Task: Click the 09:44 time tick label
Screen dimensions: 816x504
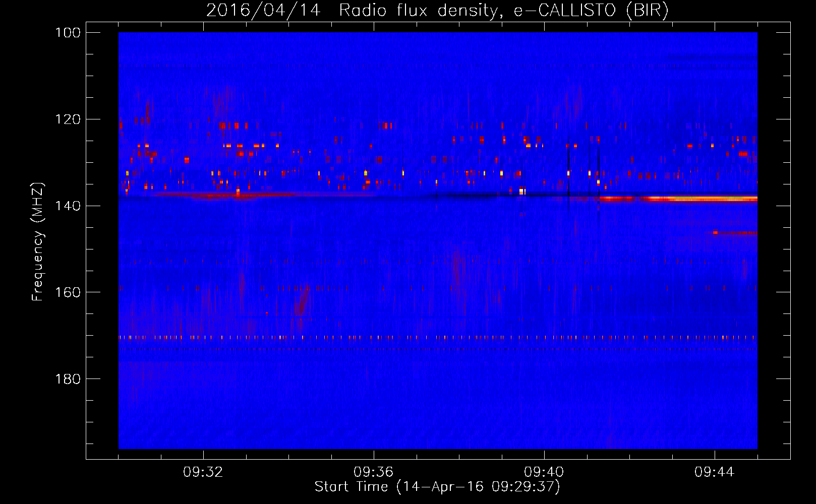Action: (715, 472)
